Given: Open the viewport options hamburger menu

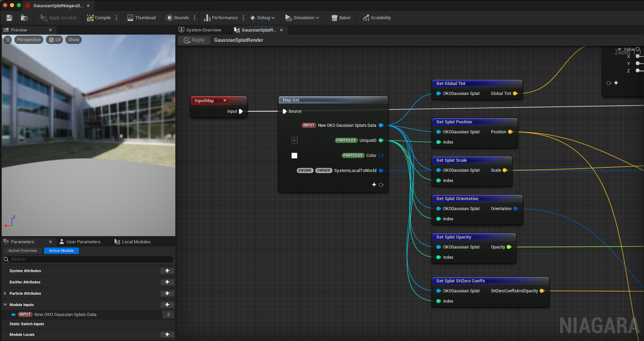Looking at the screenshot, I should click(x=8, y=40).
